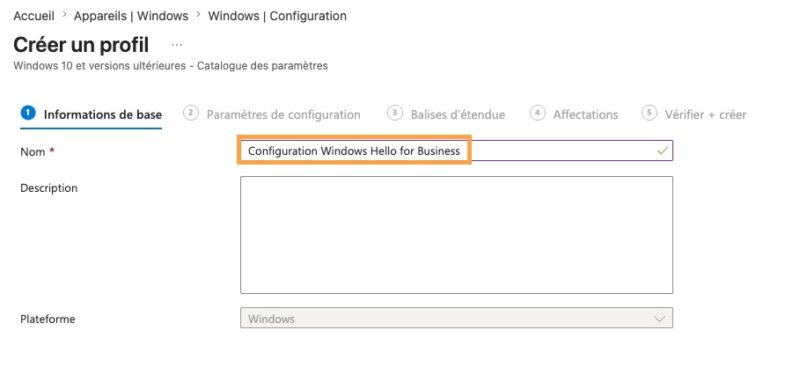Open the Plateforme Windows combo box

pos(456,317)
